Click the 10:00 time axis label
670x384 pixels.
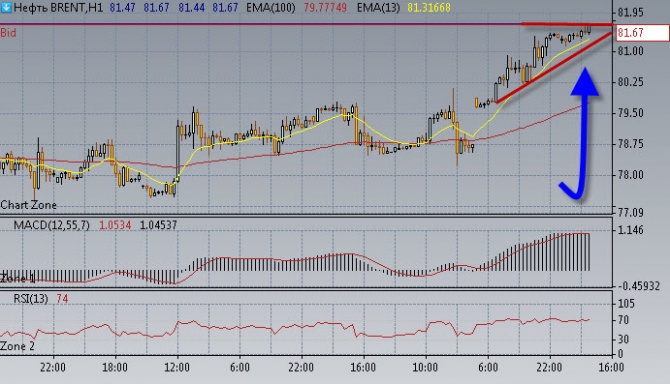pos(425,367)
